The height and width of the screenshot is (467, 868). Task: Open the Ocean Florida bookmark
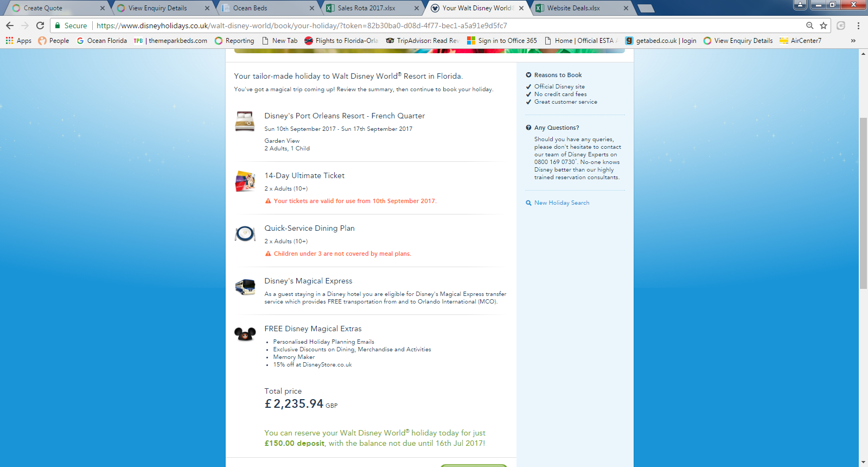point(101,41)
